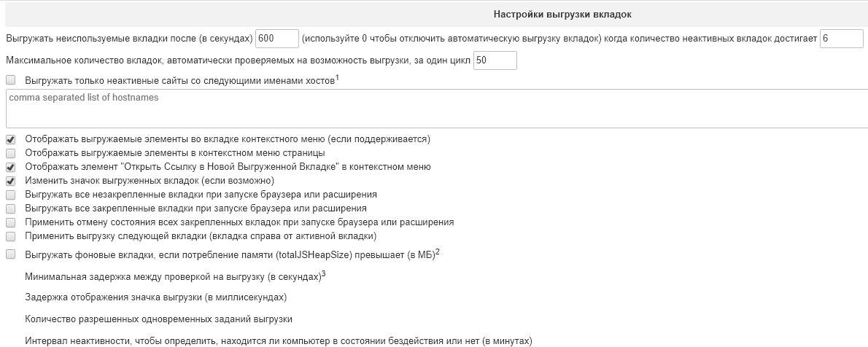
Task: Click the "Задержка отображения значка выгрузки" label
Action: (x=155, y=297)
